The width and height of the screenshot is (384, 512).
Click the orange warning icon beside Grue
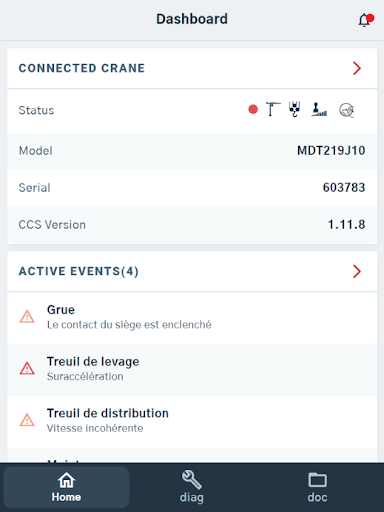(27, 317)
